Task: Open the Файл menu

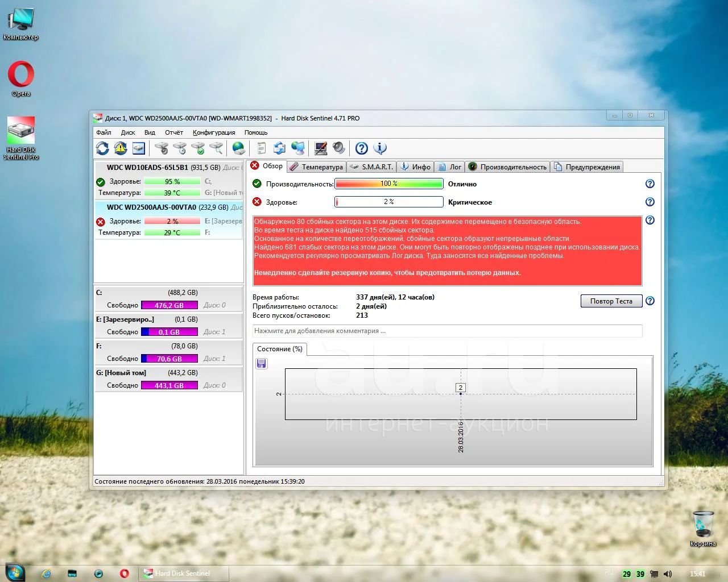Action: point(104,132)
